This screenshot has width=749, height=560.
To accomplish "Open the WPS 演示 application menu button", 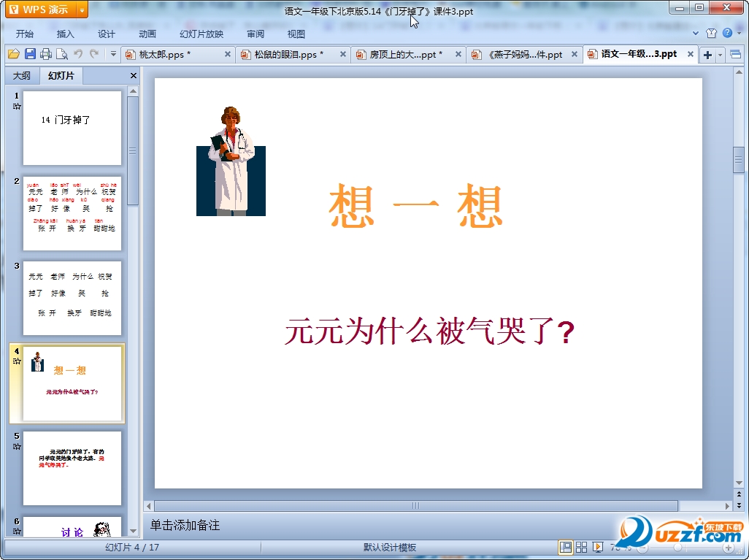I will coord(41,9).
